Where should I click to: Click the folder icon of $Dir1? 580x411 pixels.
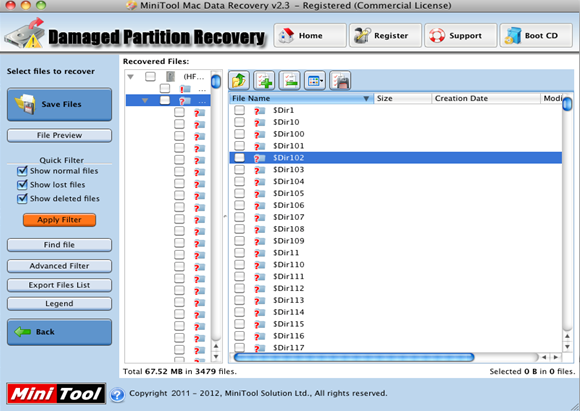click(x=260, y=110)
